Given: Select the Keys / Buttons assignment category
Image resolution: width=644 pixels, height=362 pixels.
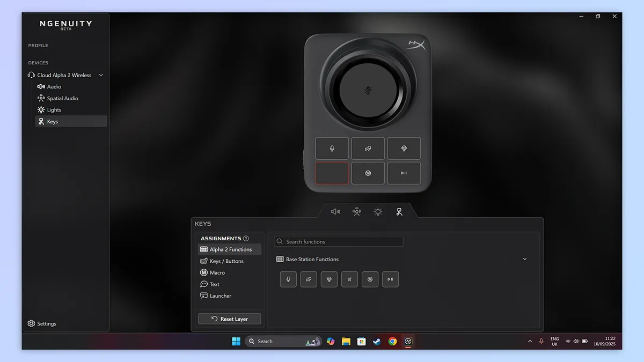Looking at the screenshot, I should tap(226, 261).
